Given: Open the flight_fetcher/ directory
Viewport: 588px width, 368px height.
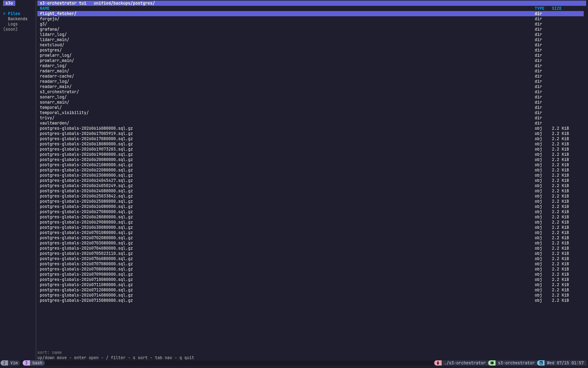Looking at the screenshot, I should (310, 13).
